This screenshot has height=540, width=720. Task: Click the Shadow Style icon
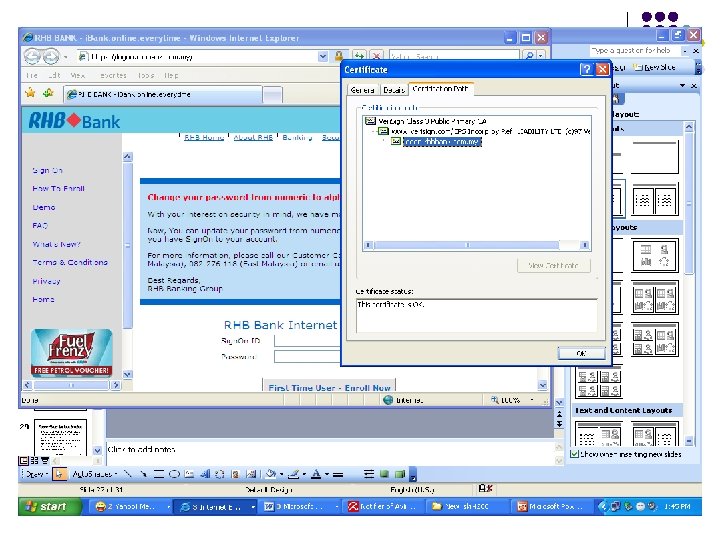click(385, 474)
